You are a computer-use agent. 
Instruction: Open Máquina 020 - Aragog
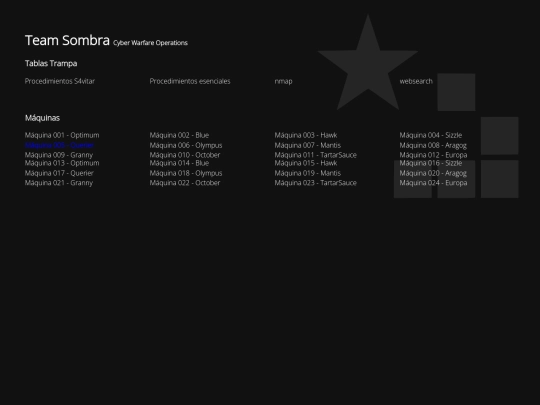pyautogui.click(x=433, y=173)
